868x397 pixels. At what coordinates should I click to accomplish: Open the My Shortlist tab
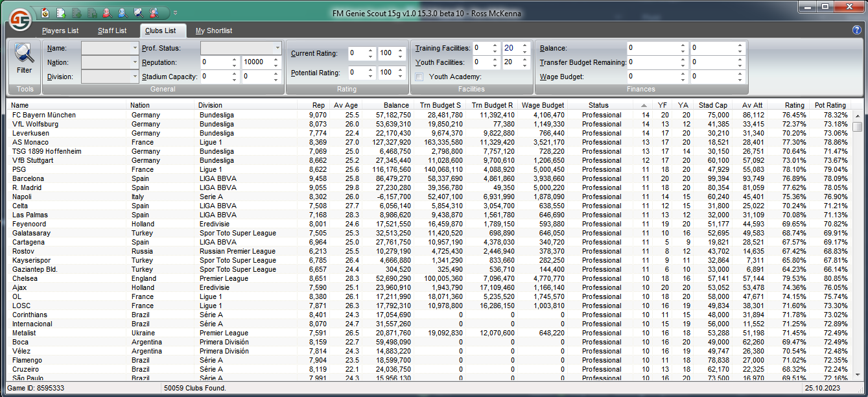tap(214, 30)
